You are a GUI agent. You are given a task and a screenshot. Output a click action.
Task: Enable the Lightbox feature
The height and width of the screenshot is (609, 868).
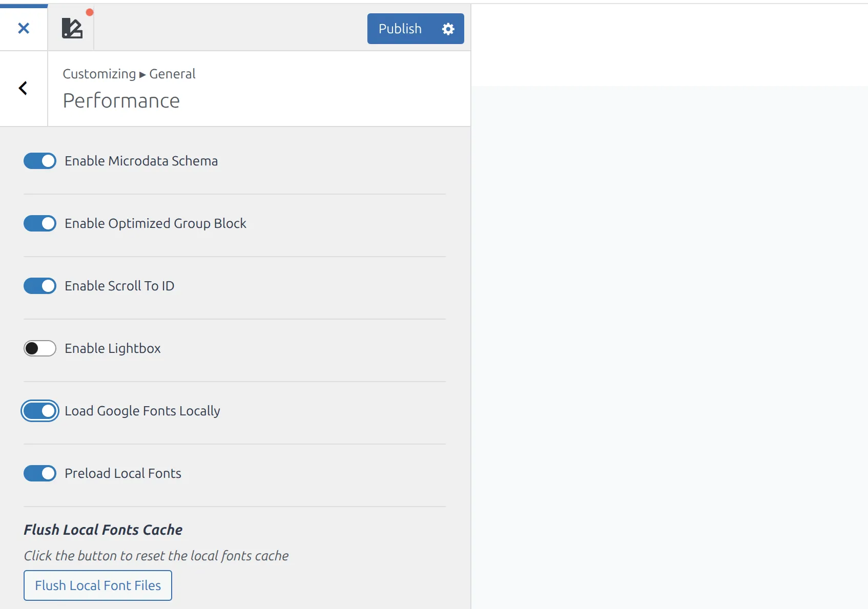point(39,348)
